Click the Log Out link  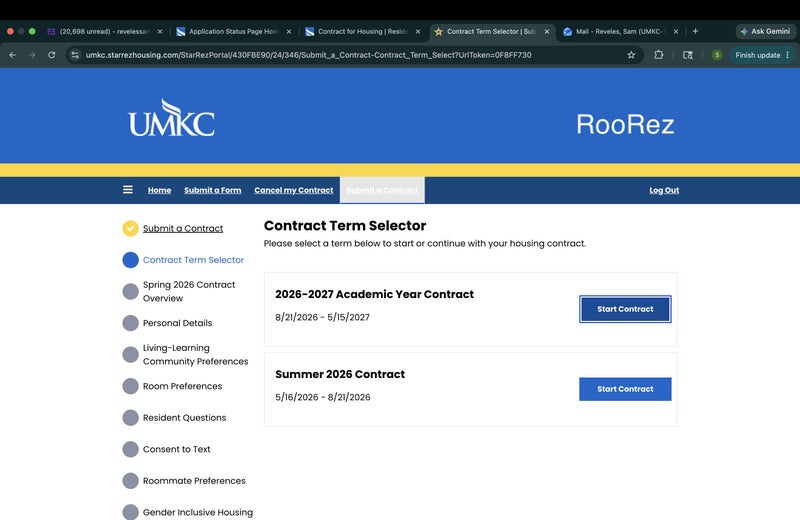[x=664, y=190]
